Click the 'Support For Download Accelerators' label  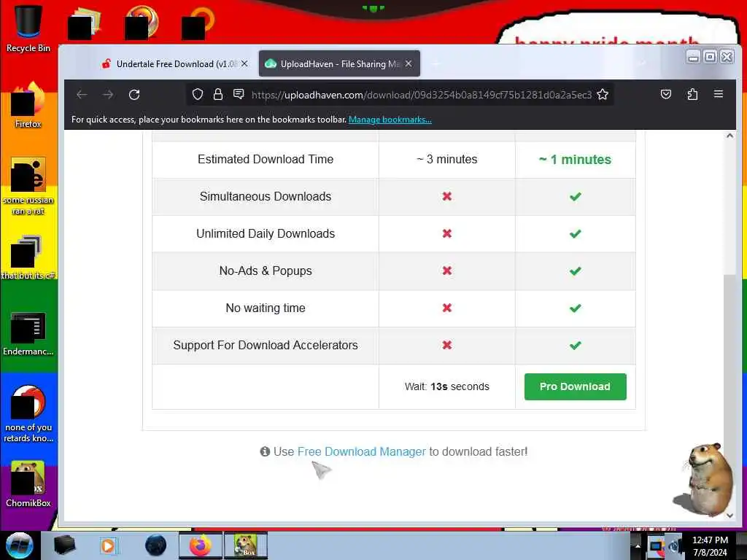pos(266,345)
